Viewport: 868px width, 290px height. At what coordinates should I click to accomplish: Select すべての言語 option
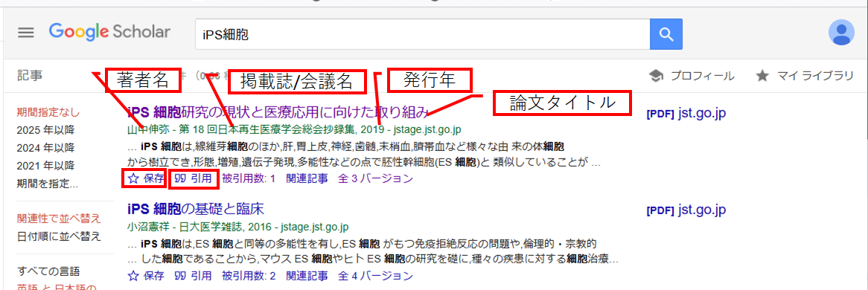point(48,271)
